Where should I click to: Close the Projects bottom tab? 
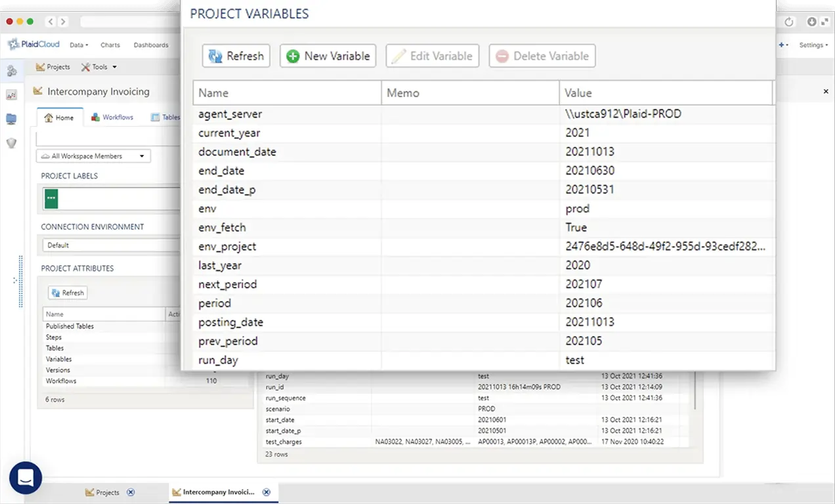click(131, 492)
